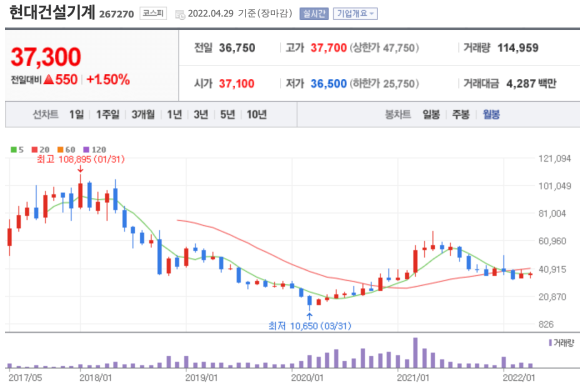Image resolution: width=580 pixels, height=391 pixels.
Task: Select the 3개월 line chart period
Action: [143, 115]
